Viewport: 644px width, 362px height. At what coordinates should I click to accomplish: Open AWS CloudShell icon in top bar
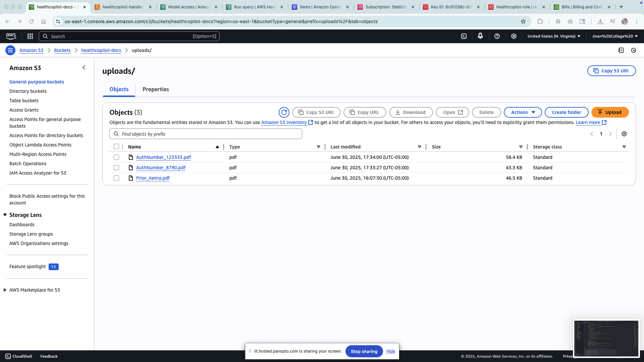pyautogui.click(x=464, y=36)
